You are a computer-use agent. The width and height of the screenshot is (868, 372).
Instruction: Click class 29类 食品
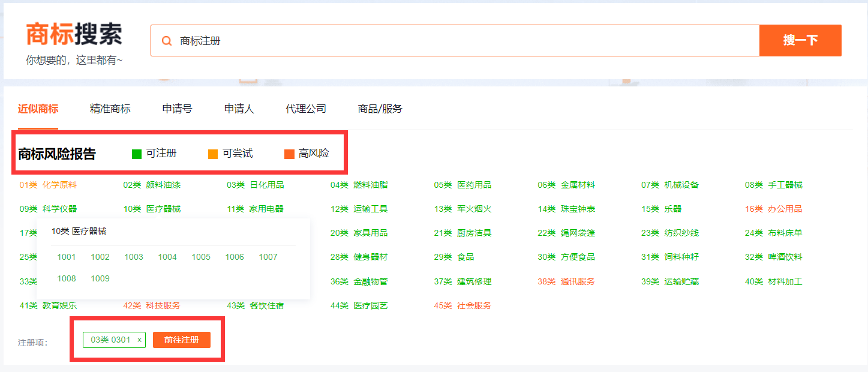[x=454, y=257]
